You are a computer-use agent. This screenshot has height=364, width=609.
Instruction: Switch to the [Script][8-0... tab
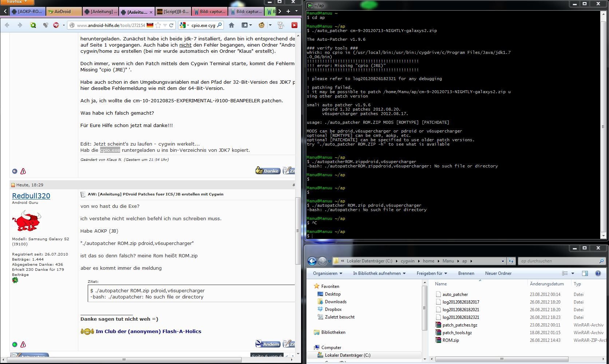tap(173, 12)
